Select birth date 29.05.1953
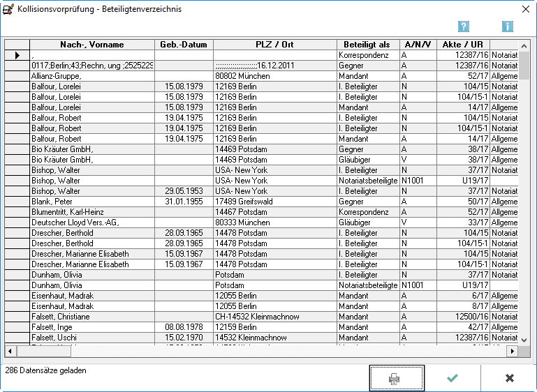This screenshot has height=392, width=537. tap(184, 191)
